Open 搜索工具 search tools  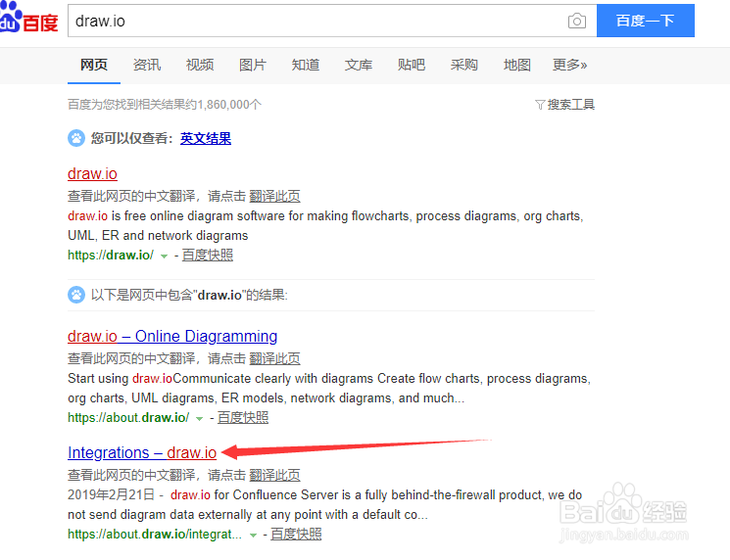tap(571, 105)
